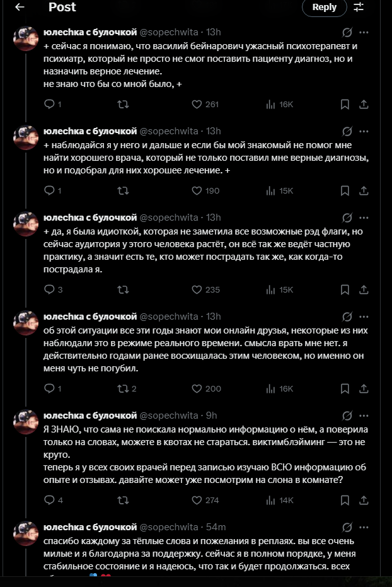Open the reply icon showing 4 replies
This screenshot has height=587, width=392.
pyautogui.click(x=51, y=500)
